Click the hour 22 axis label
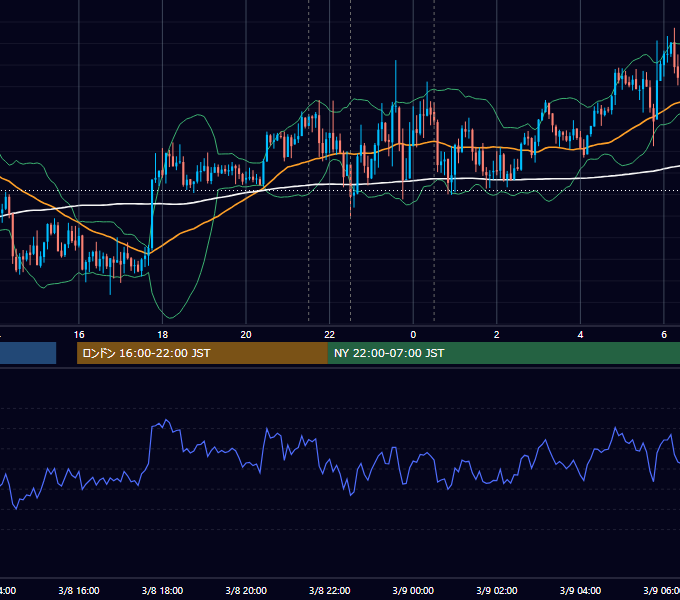This screenshot has height=600, width=680. point(330,335)
